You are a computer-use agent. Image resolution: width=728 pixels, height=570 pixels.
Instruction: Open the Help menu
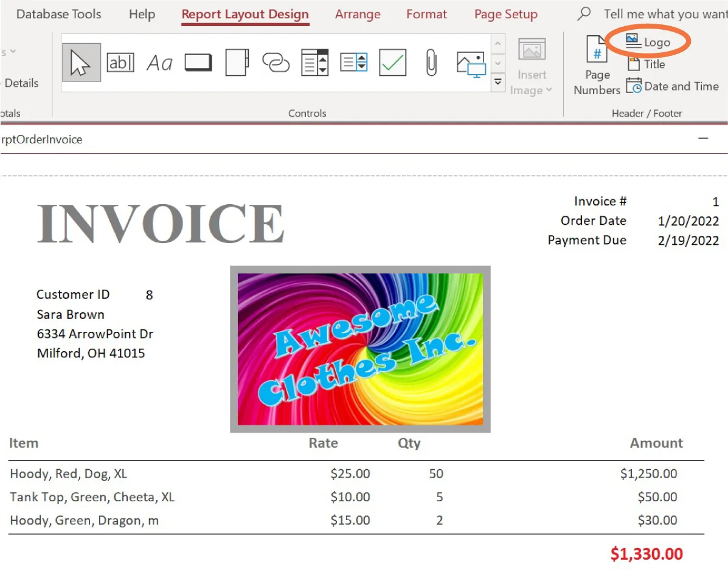click(142, 14)
